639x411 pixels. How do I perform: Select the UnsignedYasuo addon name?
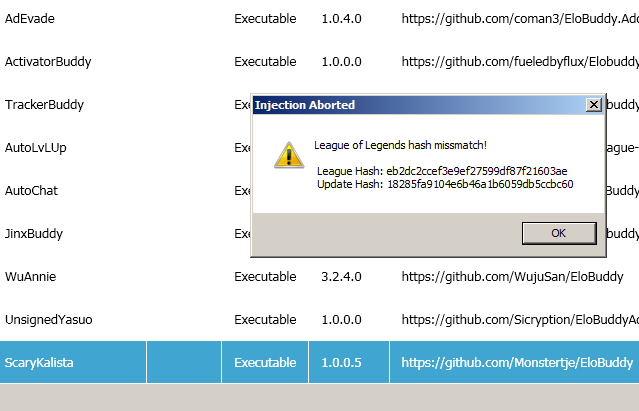[x=48, y=320]
